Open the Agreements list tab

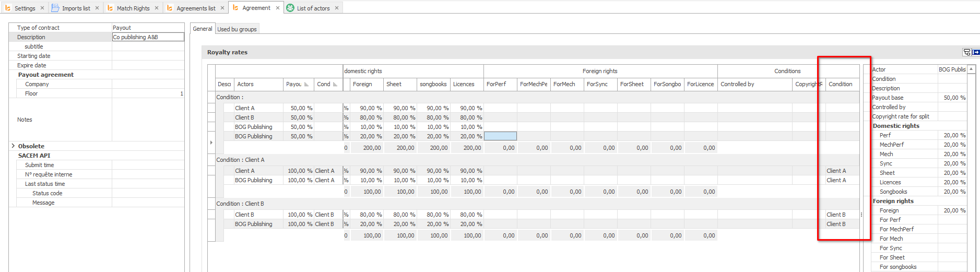pos(196,8)
